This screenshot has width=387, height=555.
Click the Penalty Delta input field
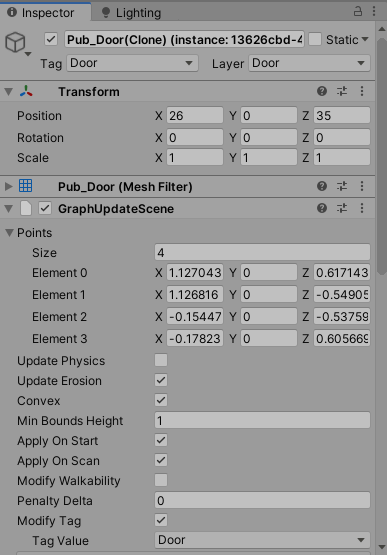point(262,500)
